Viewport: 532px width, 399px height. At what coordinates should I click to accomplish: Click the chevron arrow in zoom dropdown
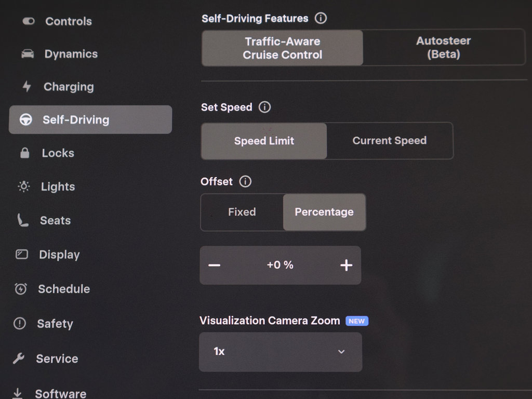(x=341, y=352)
